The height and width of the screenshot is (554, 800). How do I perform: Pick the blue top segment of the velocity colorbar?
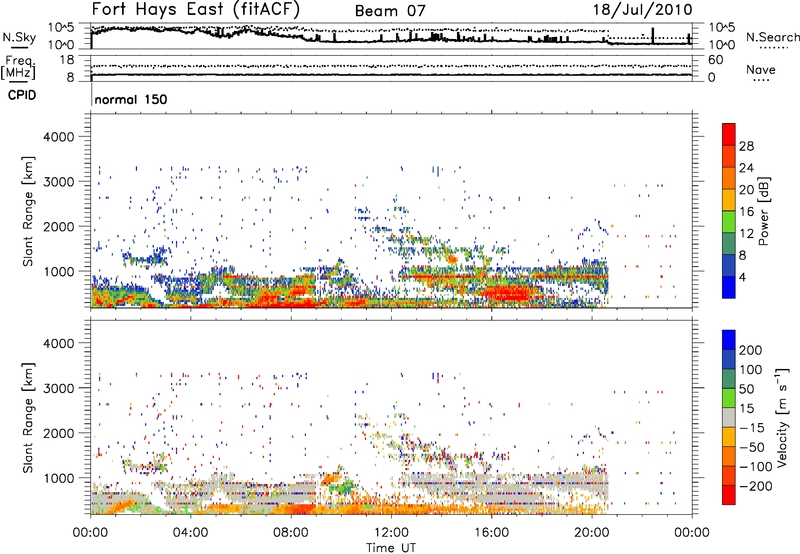pos(729,340)
